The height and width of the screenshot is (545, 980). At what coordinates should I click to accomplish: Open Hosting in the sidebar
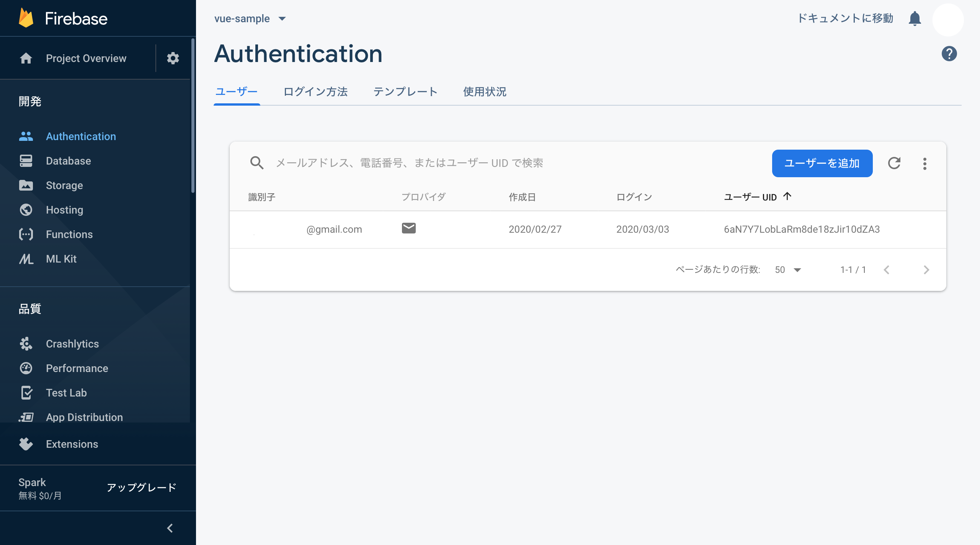64,210
